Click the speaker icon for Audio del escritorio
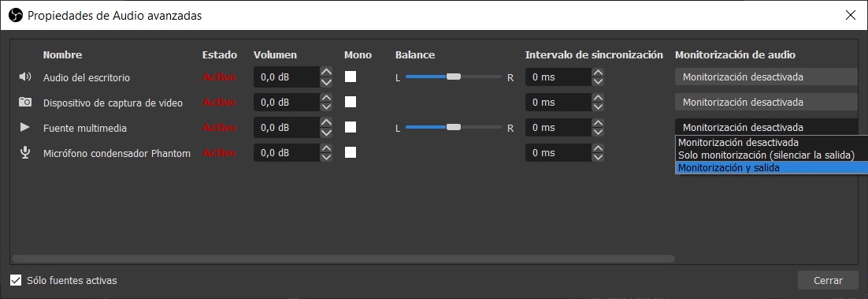This screenshot has width=868, height=299. (25, 77)
